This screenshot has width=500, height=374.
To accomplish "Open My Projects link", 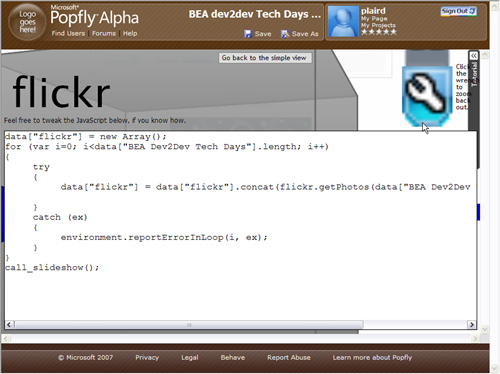I will [x=378, y=25].
